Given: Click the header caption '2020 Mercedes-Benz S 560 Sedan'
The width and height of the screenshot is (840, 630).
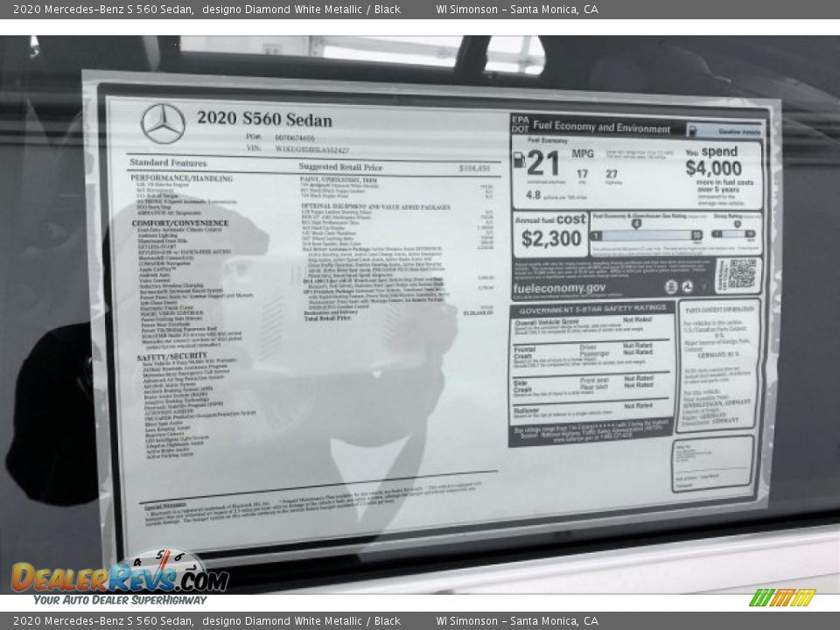Looking at the screenshot, I should (x=103, y=9).
